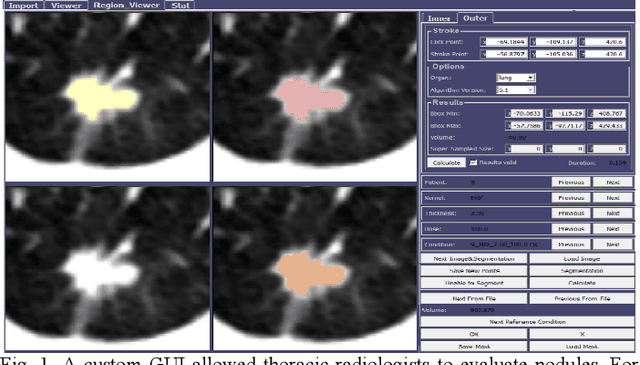
Task: Click the Save Mask button
Action: click(474, 346)
